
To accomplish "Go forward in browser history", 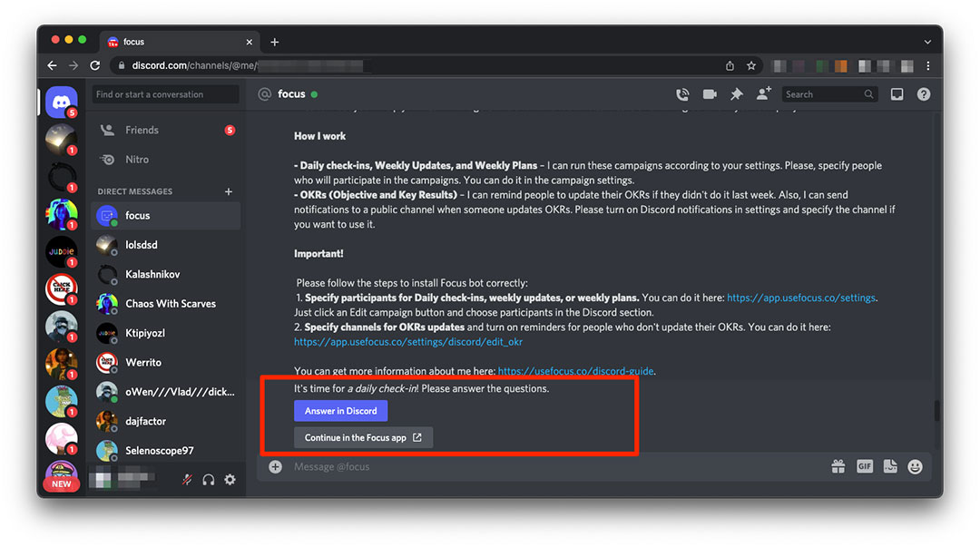I will click(73, 65).
